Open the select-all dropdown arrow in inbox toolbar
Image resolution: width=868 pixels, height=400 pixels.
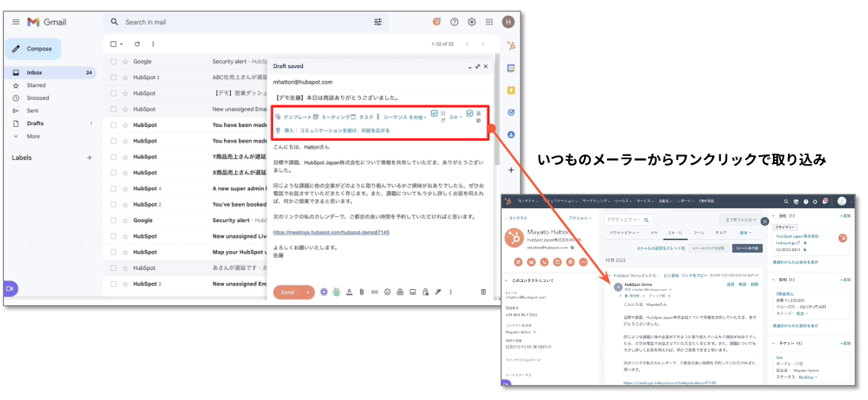(x=122, y=44)
